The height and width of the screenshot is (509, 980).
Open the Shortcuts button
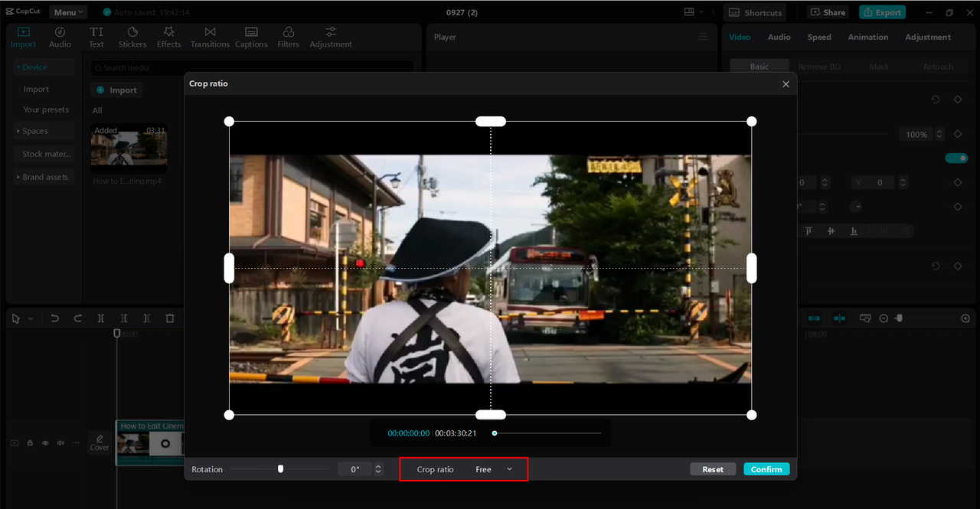(756, 12)
